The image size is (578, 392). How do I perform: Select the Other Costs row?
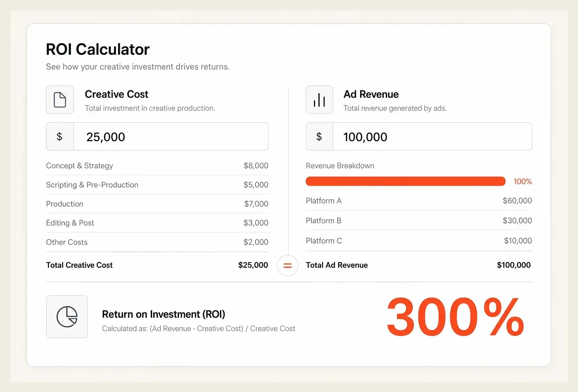pyautogui.click(x=157, y=242)
